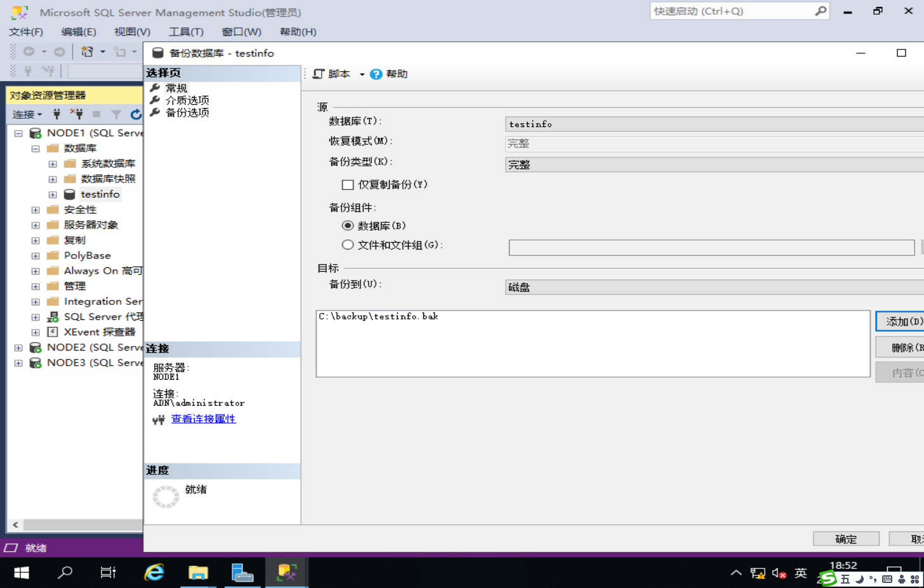924x588 pixels.
Task: Select the 数据库(B) radio button
Action: [348, 226]
